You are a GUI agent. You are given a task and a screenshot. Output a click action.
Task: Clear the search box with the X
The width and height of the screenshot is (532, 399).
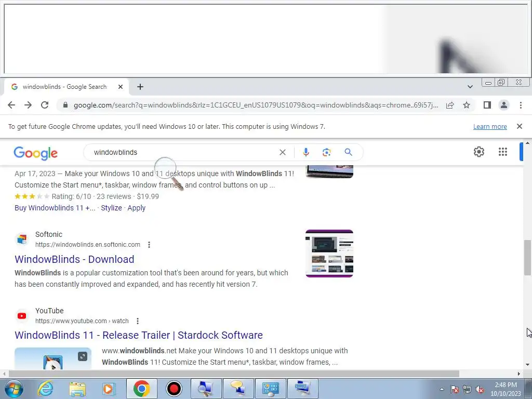pyautogui.click(x=282, y=152)
